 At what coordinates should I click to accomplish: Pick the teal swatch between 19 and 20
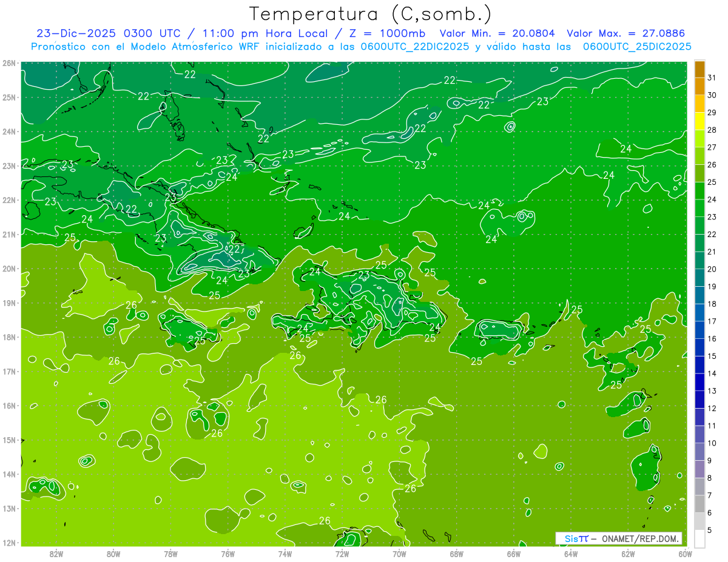pyautogui.click(x=699, y=278)
